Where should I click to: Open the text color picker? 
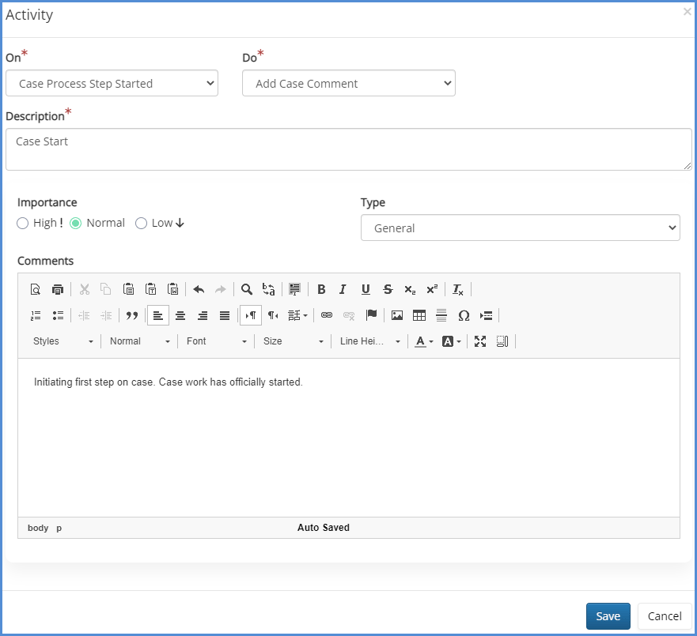(x=424, y=341)
